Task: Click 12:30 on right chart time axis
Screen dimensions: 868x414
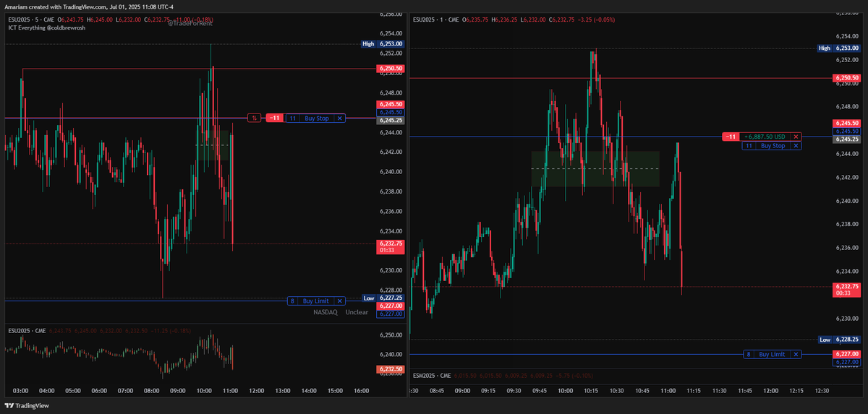Action: (x=822, y=391)
